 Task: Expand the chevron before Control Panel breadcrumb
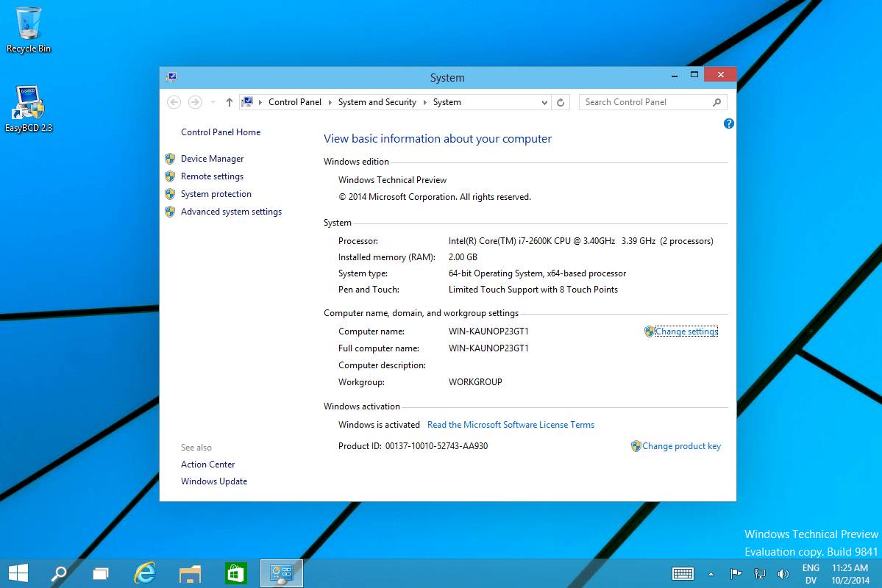tap(260, 101)
